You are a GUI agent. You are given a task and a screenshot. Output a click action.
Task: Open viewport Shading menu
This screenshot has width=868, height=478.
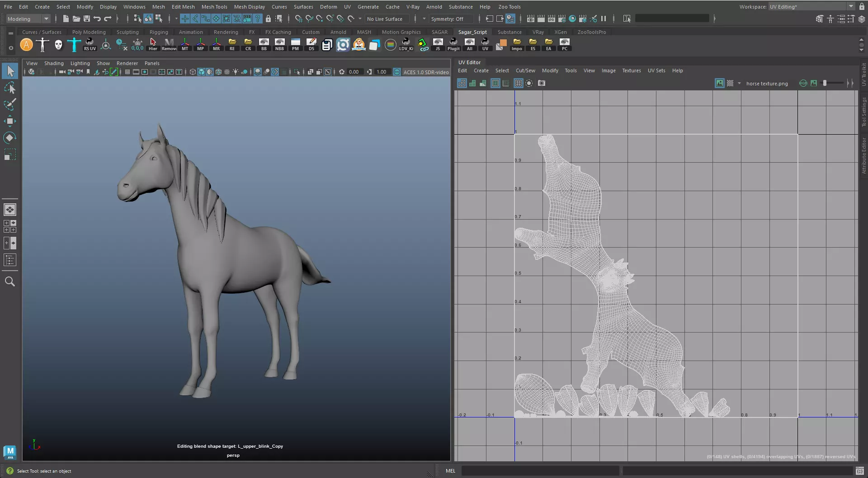pos(54,63)
